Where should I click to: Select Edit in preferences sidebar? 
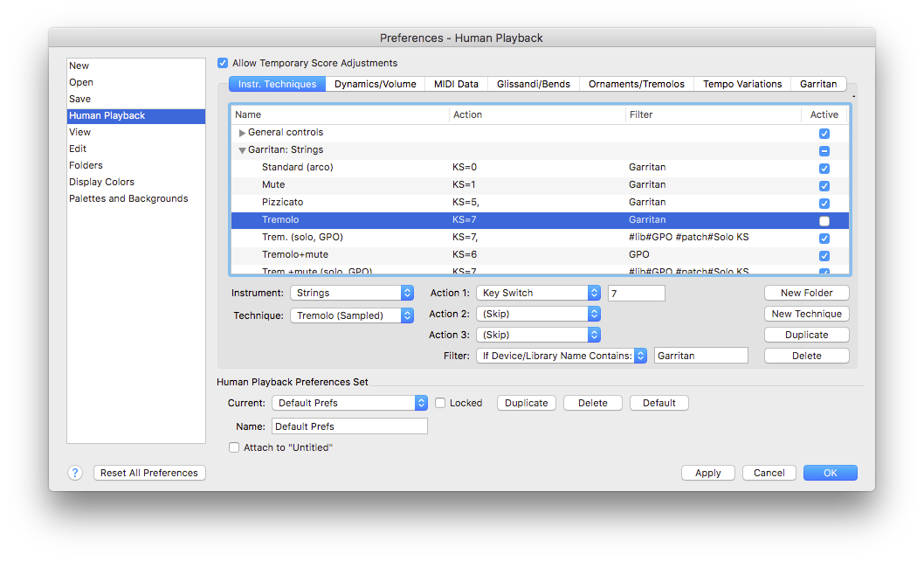[x=136, y=149]
